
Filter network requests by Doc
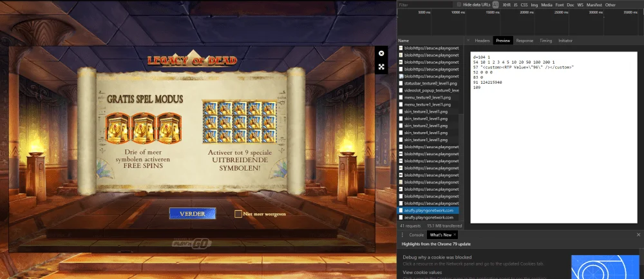pyautogui.click(x=571, y=5)
